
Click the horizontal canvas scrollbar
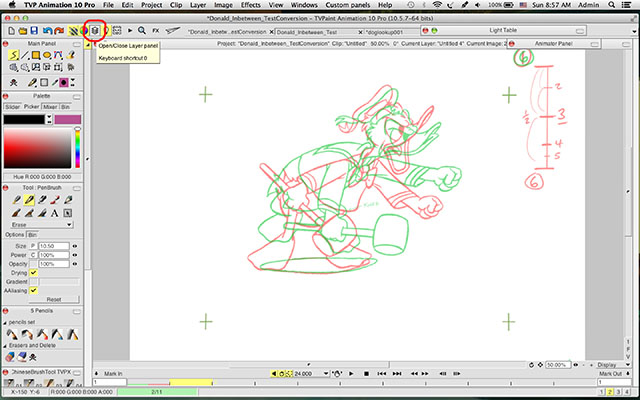point(309,364)
